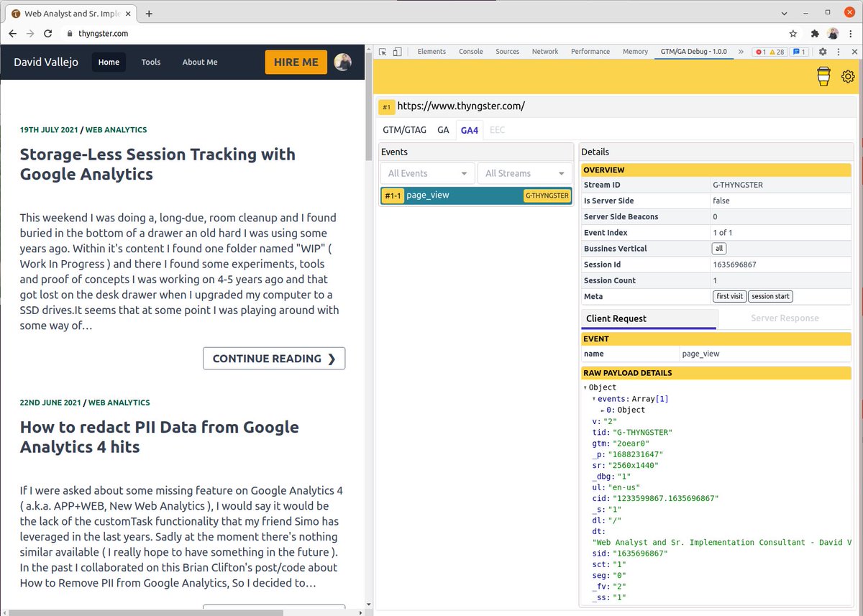The height and width of the screenshot is (616, 863).
Task: Open the About Me nav item
Action: pyautogui.click(x=200, y=62)
